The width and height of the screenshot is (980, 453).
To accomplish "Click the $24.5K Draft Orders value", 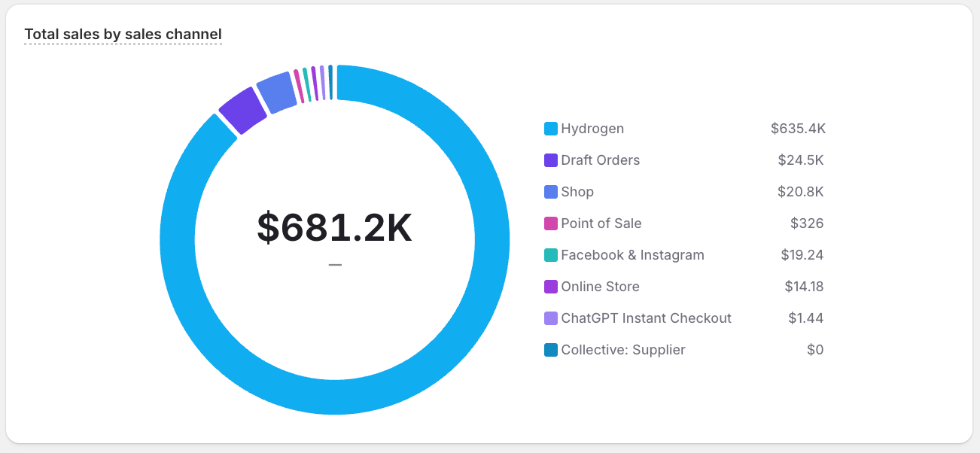I will tap(801, 160).
